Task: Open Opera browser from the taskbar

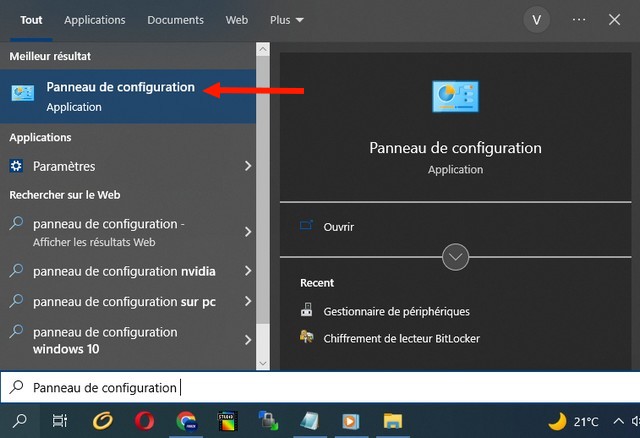Action: tap(143, 421)
